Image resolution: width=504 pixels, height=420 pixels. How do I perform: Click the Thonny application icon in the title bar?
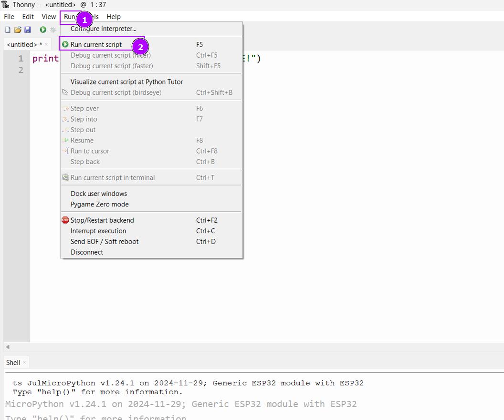pos(5,4)
